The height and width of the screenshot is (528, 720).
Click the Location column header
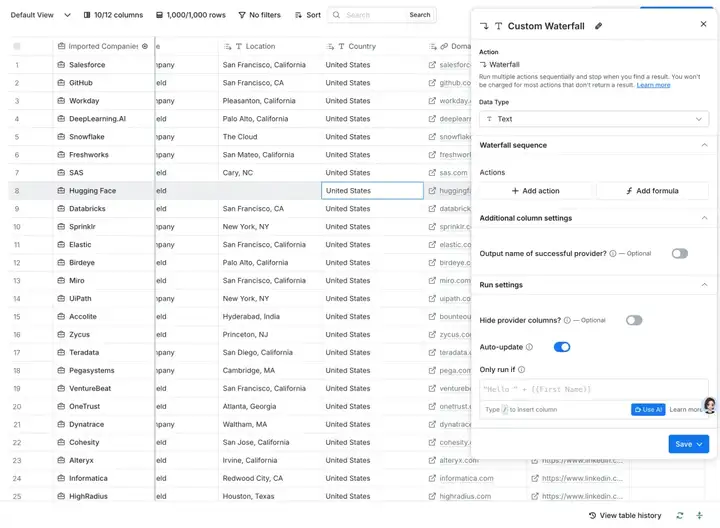pos(270,46)
